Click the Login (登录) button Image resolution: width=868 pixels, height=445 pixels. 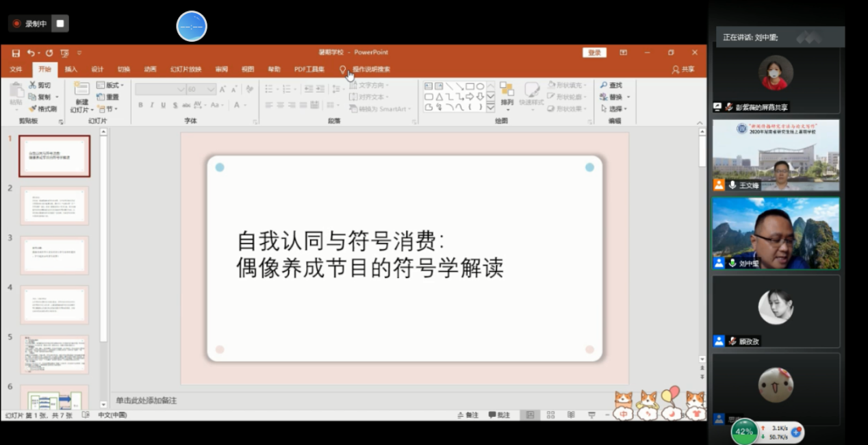click(x=594, y=53)
